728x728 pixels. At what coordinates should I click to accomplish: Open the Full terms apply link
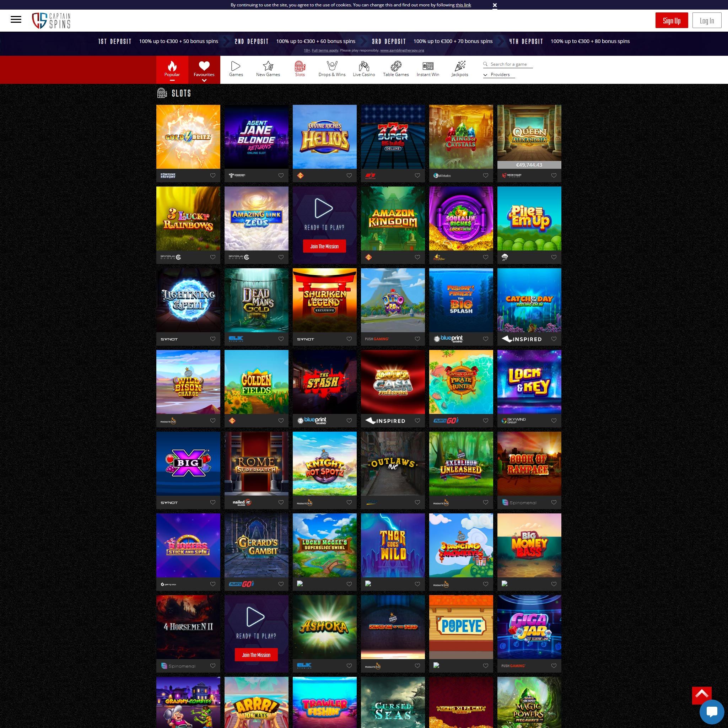[325, 50]
